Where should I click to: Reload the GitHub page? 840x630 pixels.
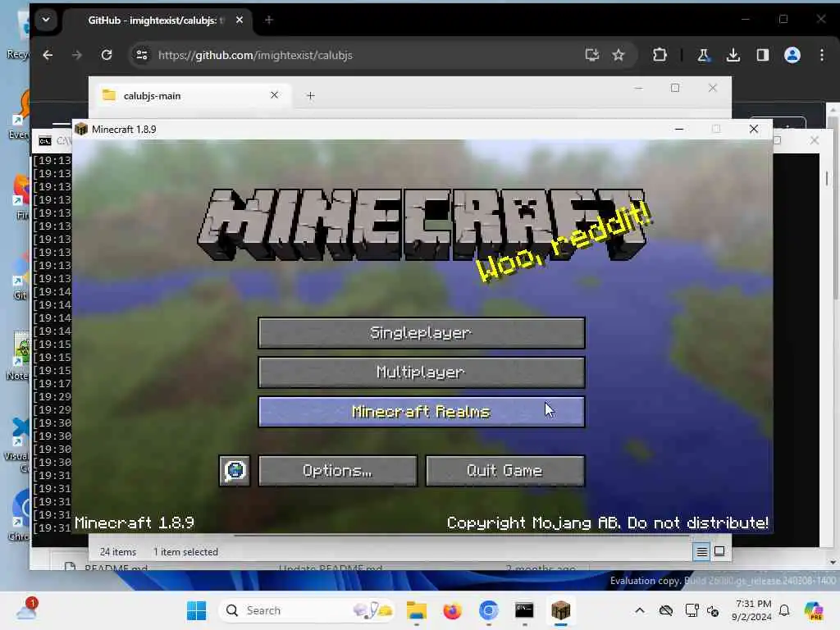coord(107,55)
